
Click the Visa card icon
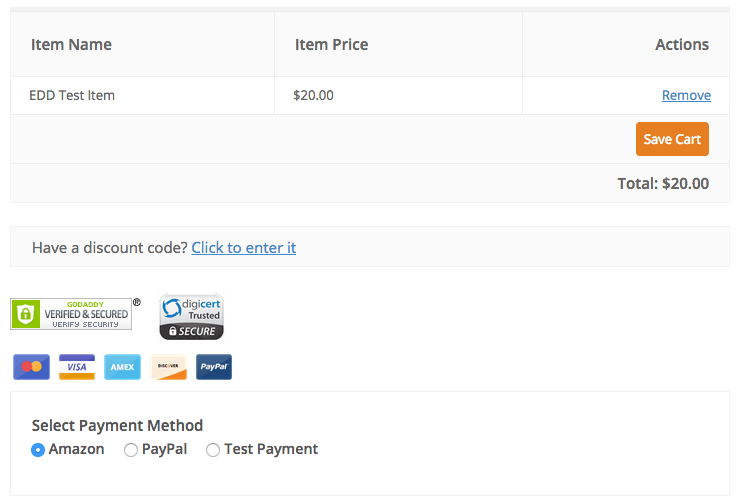[77, 367]
